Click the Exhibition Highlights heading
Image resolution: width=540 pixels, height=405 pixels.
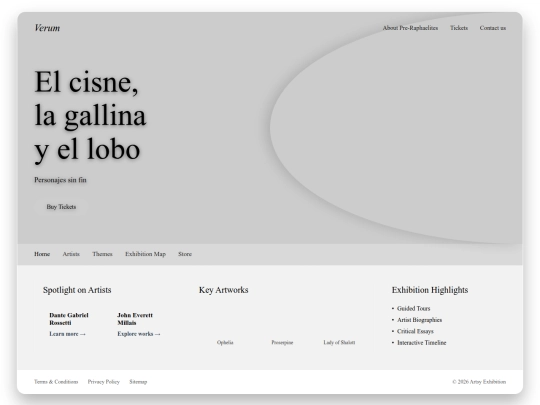point(430,290)
